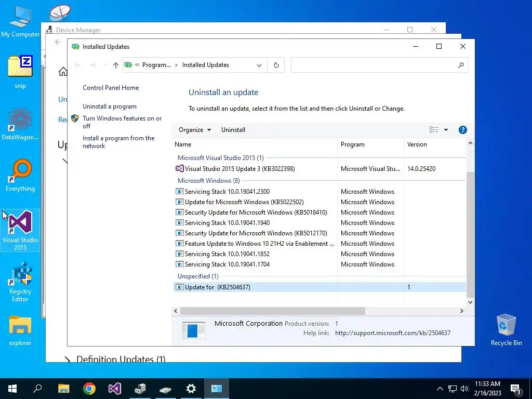Select Servicing Stack 10.0.19041.1852 row

320,254
